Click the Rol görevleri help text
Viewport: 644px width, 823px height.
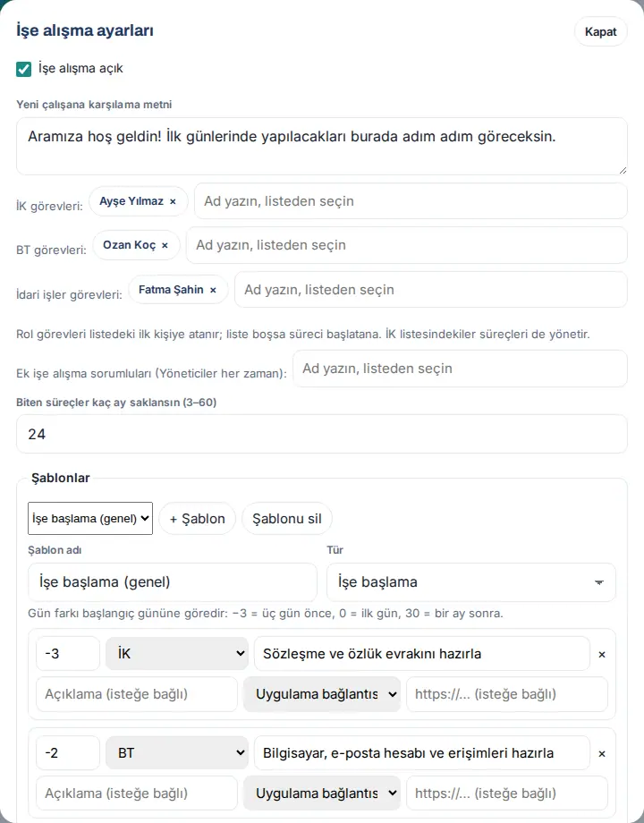pos(303,335)
